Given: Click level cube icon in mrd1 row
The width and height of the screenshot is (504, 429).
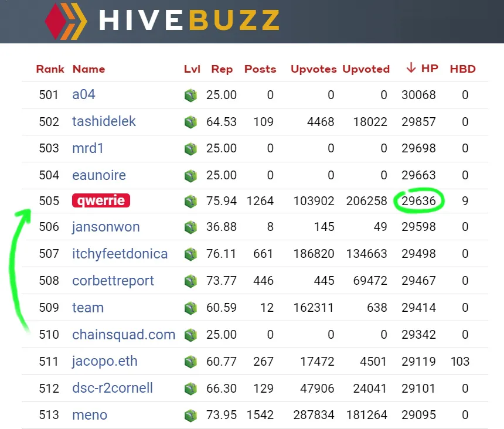Looking at the screenshot, I should pyautogui.click(x=190, y=149).
